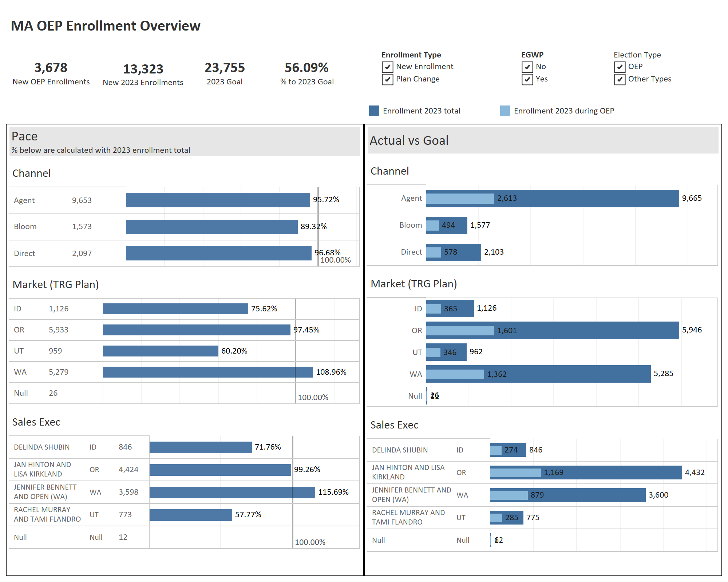Click the "Enrollment 2023 total" legend swatch
Viewport: 728px width, 582px height.
coord(374,111)
